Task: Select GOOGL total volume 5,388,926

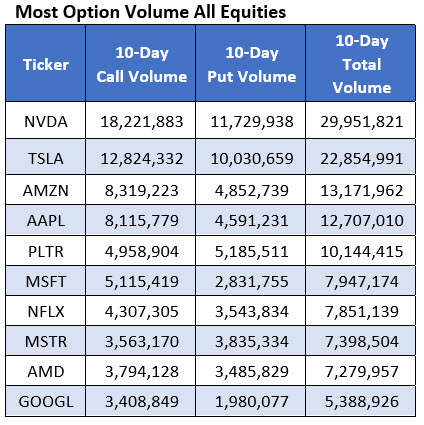Action: coord(362,402)
